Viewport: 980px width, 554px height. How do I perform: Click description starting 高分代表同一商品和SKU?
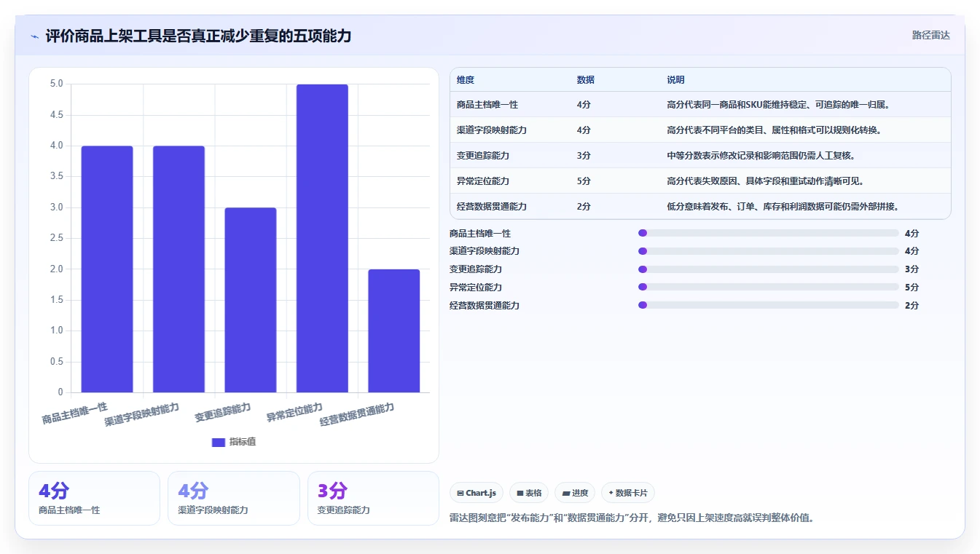click(x=779, y=105)
